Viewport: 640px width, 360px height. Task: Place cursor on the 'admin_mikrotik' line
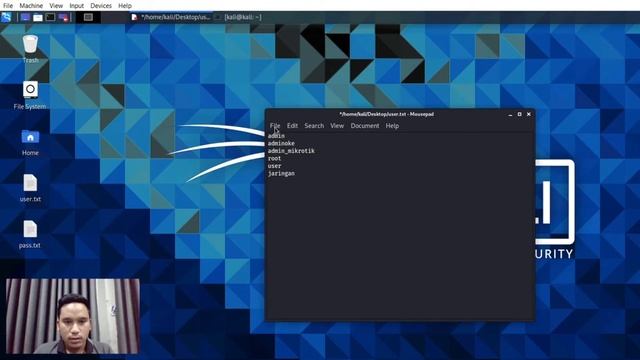click(x=291, y=151)
